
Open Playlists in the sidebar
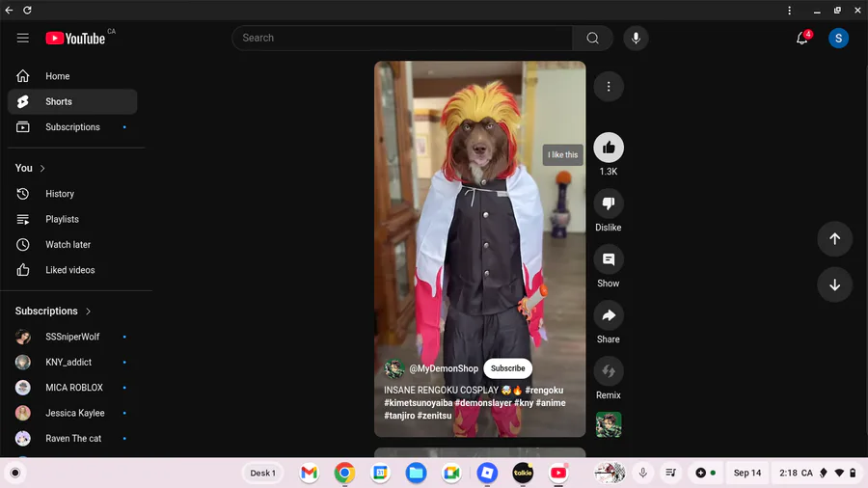click(x=72, y=219)
